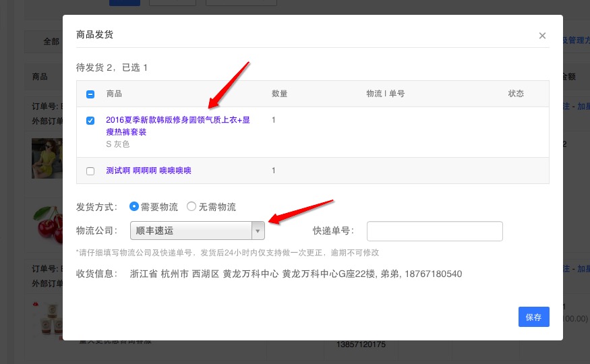Check the 测试啊 啊啊啊 product checkbox
This screenshot has height=364, width=590.
(90, 171)
